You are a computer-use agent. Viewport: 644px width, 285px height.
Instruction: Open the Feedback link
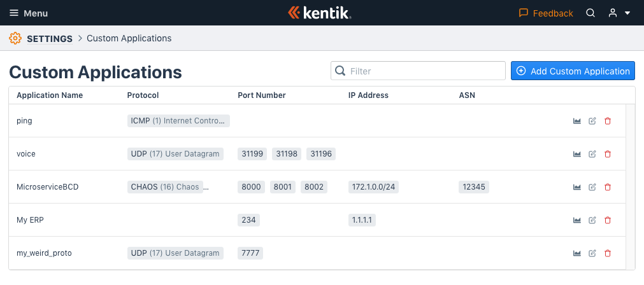tap(546, 13)
